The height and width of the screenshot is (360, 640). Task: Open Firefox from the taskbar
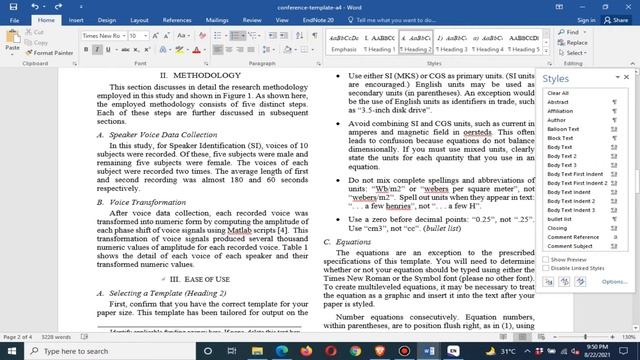point(306,351)
